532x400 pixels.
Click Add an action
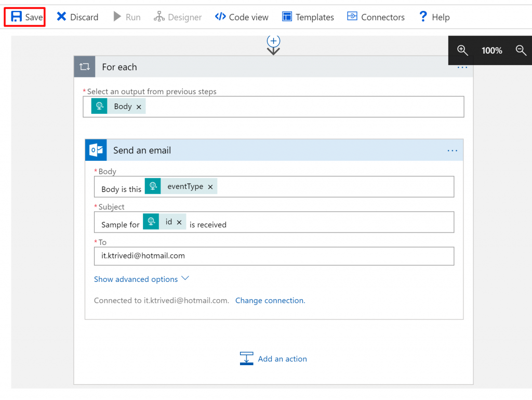(273, 358)
